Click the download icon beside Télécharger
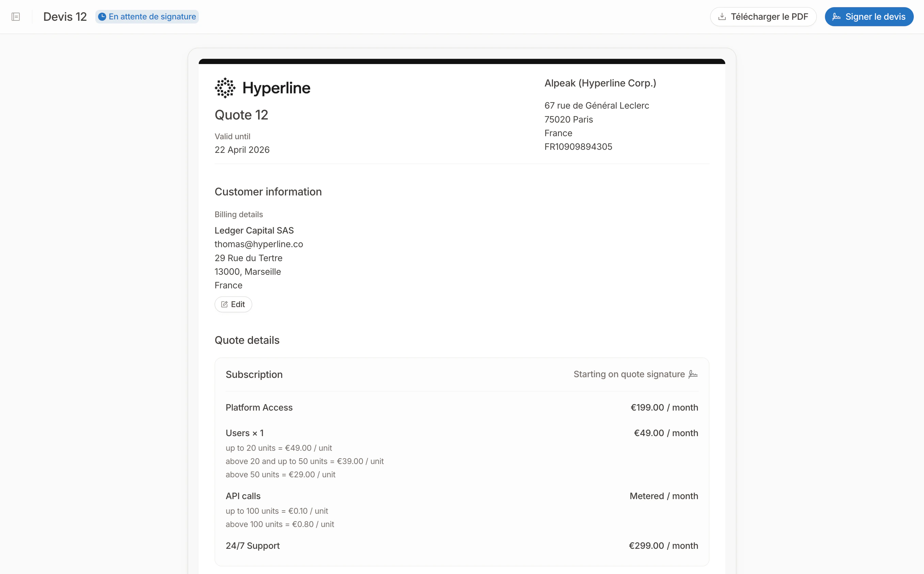Screen dimensions: 924x574 point(722,17)
